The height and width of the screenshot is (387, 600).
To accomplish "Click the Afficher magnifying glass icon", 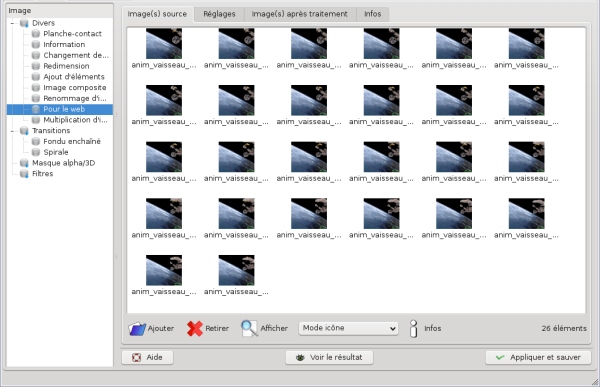I will point(249,328).
